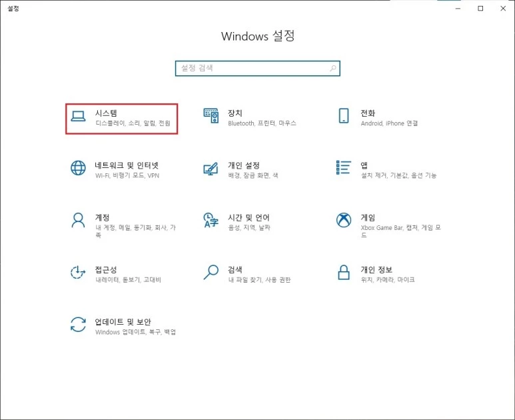
Task: Minimize the 설정 window
Action: coord(458,9)
